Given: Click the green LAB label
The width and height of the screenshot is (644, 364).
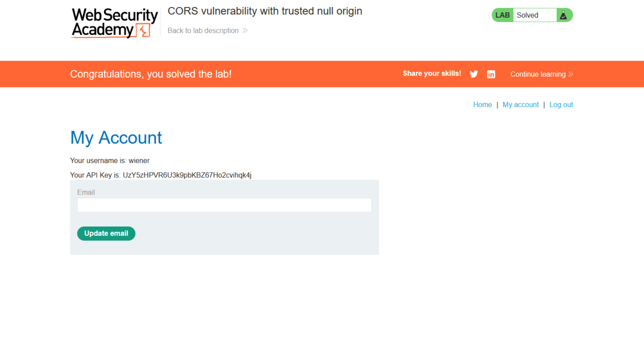Looking at the screenshot, I should pos(502,15).
